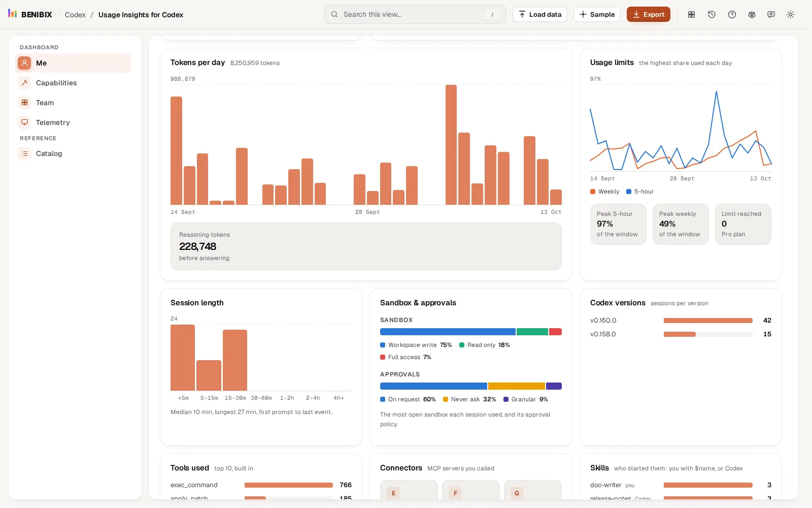The image size is (812, 508).
Task: Open connector card E
Action: click(x=409, y=490)
